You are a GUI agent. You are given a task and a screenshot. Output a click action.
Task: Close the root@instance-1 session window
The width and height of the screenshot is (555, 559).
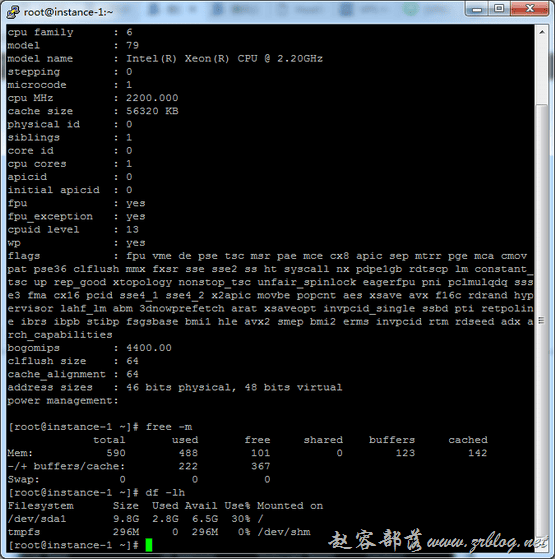point(529,9)
